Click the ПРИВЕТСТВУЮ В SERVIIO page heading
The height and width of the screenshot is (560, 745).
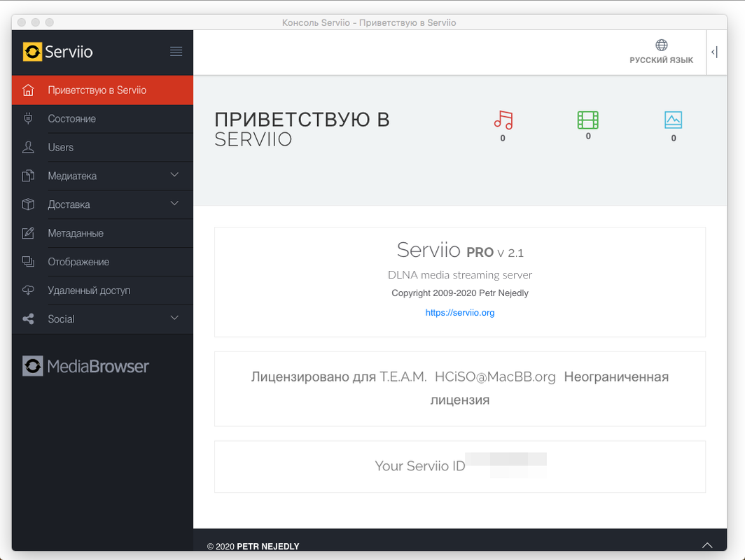[x=302, y=129]
